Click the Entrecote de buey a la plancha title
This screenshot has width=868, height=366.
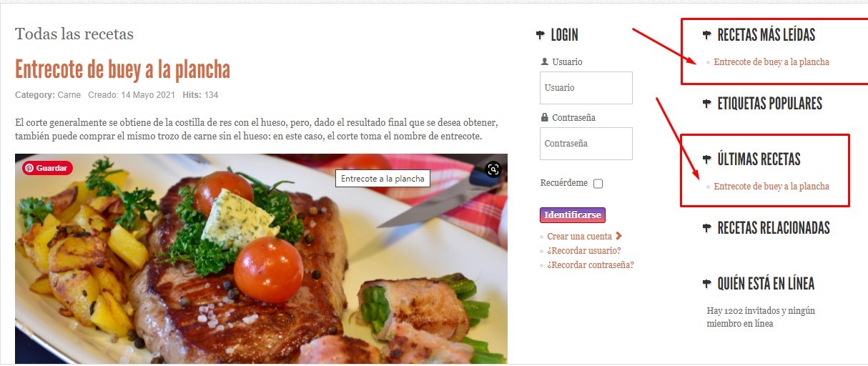[123, 70]
